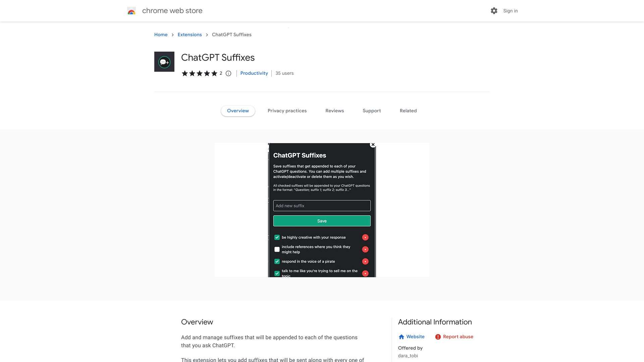This screenshot has width=644, height=362.
Task: Click the 'Add new suffix' input field
Action: (x=322, y=206)
